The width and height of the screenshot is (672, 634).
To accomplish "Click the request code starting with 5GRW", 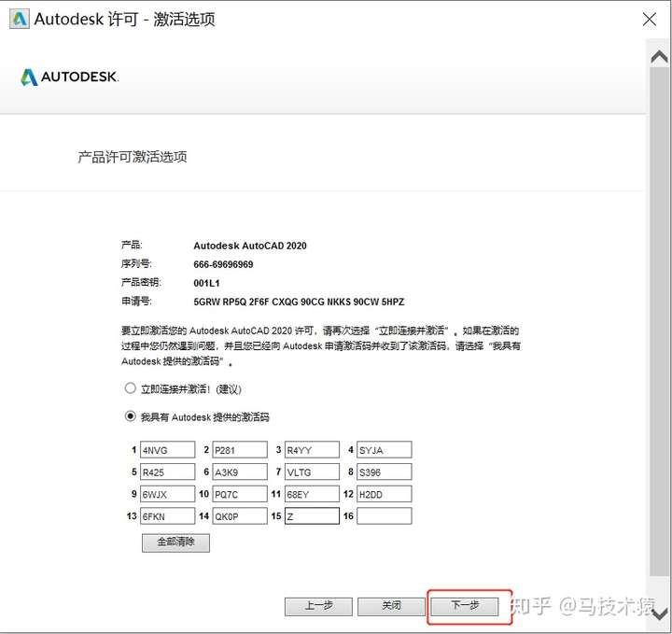I will [x=299, y=302].
